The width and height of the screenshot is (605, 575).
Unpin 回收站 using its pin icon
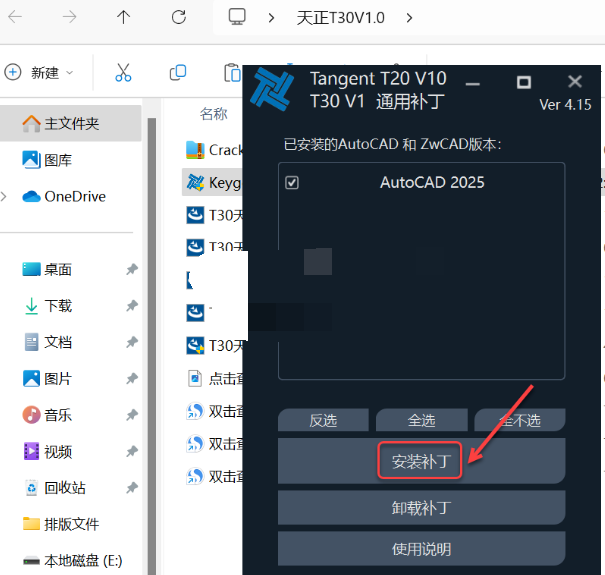pos(132,488)
